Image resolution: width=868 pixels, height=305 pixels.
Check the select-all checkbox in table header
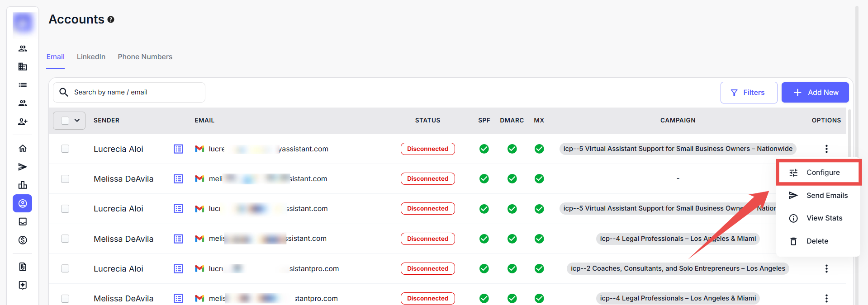click(65, 120)
